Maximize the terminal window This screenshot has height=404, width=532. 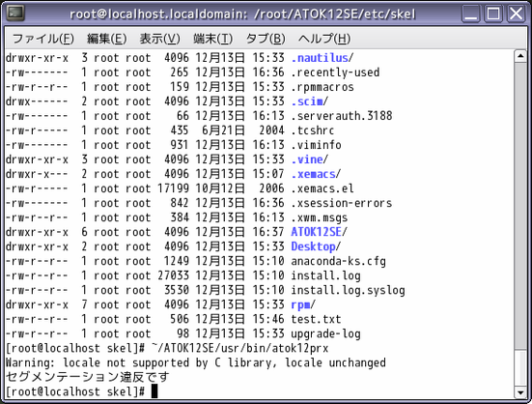tap(493, 14)
